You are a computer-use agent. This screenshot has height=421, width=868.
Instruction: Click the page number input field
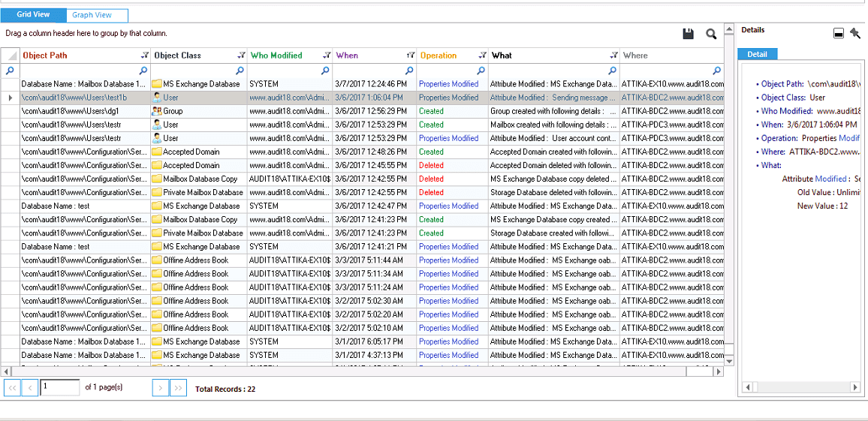(60, 387)
